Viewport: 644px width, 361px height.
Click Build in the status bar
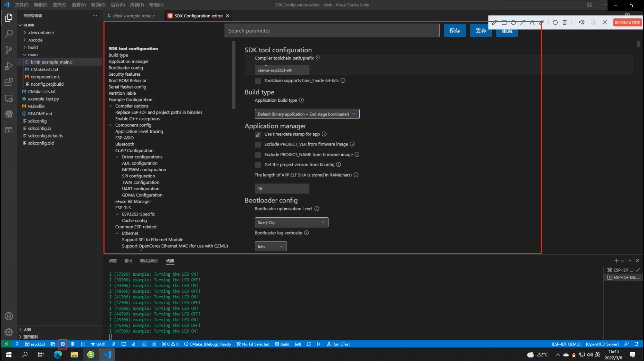pos(282,344)
